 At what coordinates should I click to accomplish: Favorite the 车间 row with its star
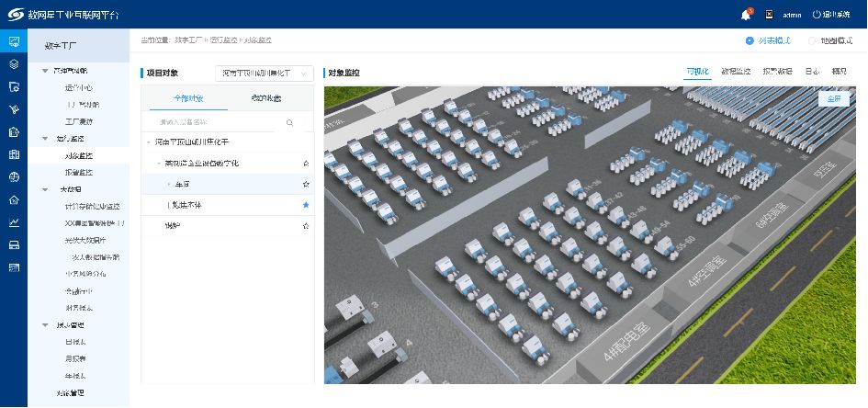pos(306,184)
